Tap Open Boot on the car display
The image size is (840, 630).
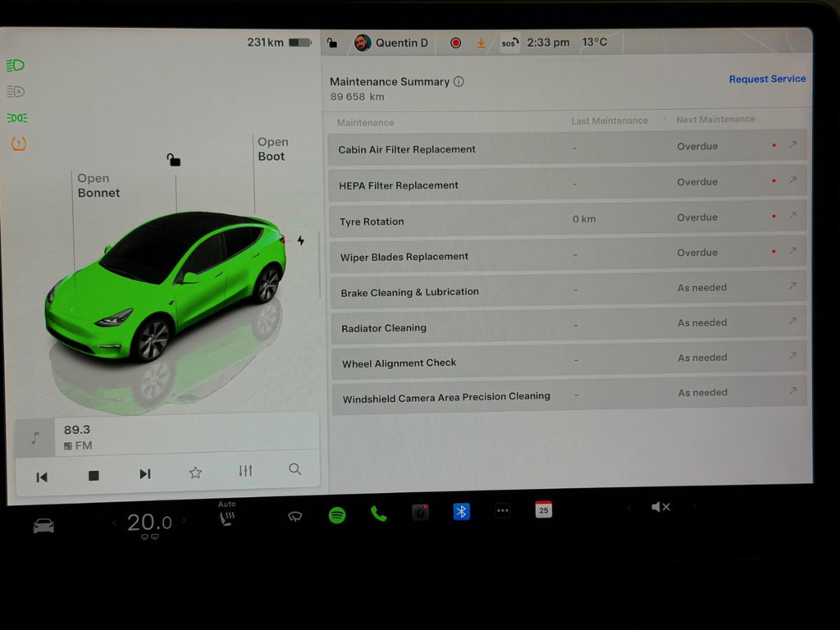272,148
